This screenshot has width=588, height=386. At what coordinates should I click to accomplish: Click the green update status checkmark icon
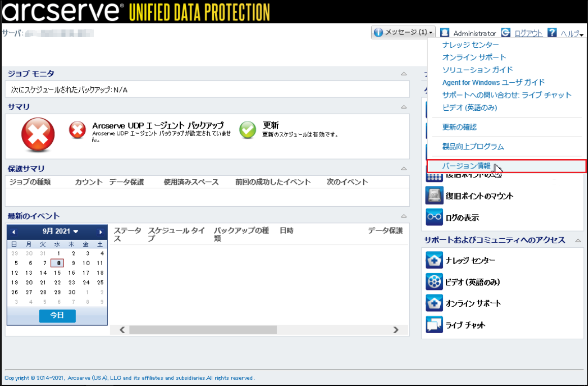click(247, 130)
